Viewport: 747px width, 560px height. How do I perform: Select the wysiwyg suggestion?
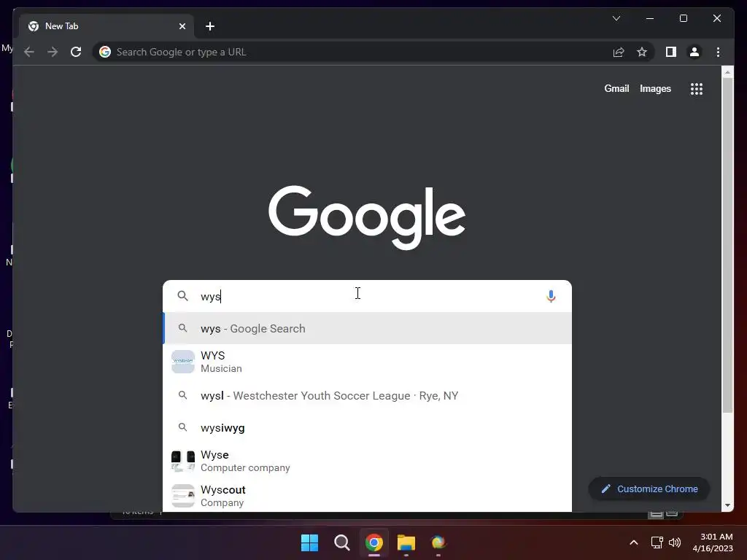click(x=368, y=427)
